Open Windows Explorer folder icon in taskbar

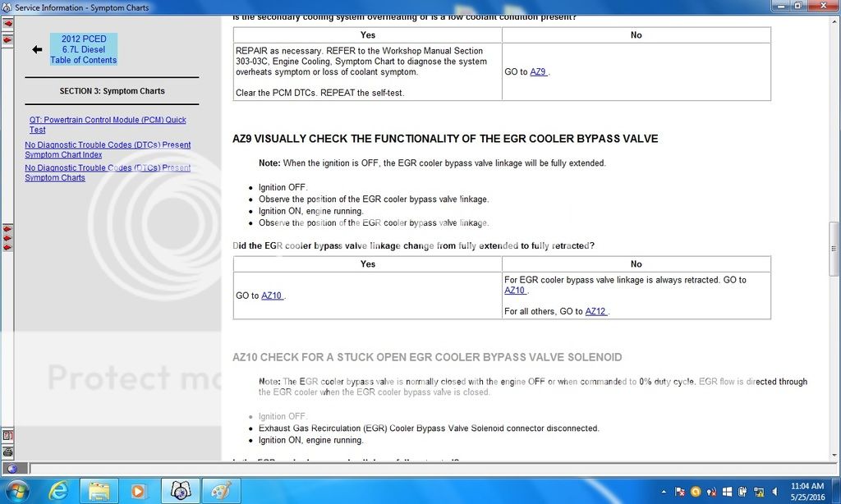tap(99, 491)
